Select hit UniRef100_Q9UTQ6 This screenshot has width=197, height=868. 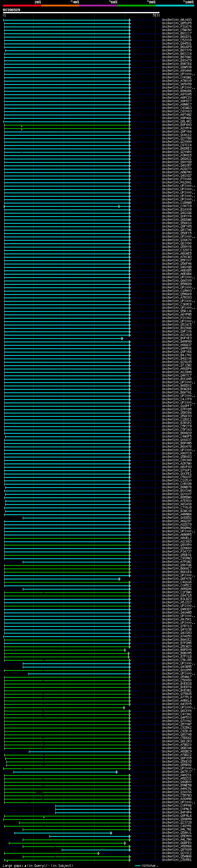coord(177,565)
